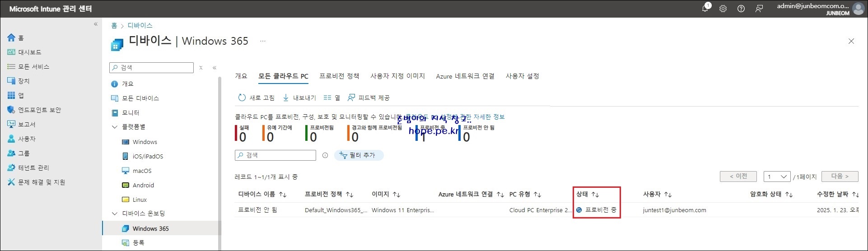This screenshot has width=868, height=251.
Task: Collapse 디바이스 온보딩 section
Action: coord(114,214)
